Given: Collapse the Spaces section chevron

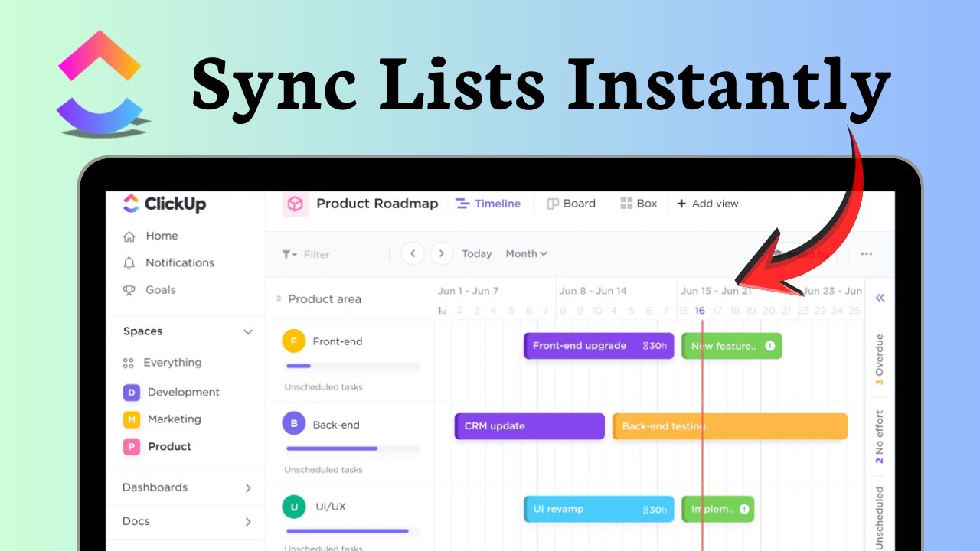Looking at the screenshot, I should point(248,332).
